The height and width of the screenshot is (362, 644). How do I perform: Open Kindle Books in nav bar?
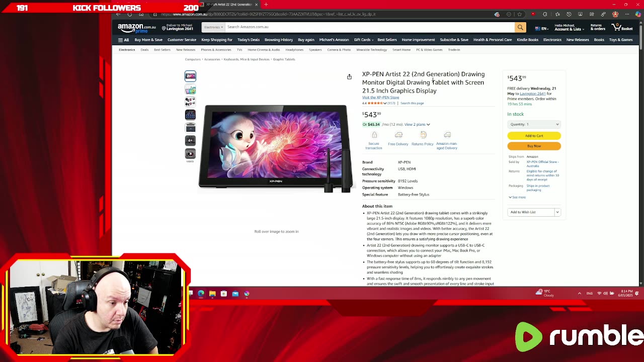pos(527,40)
